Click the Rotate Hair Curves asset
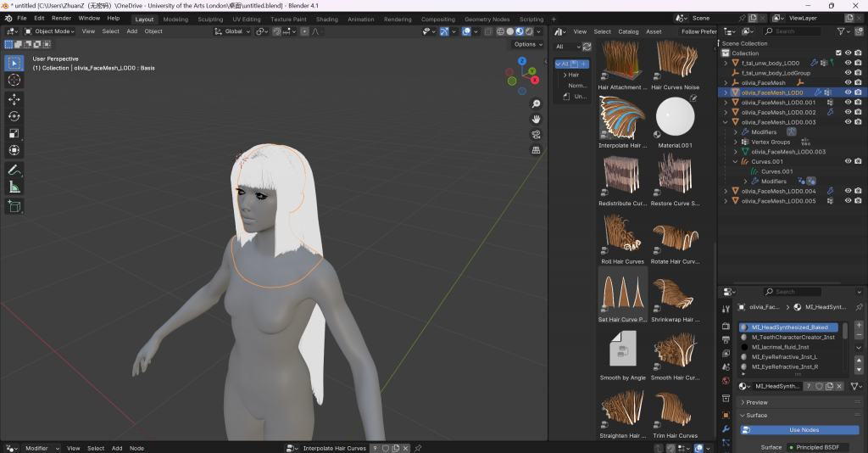This screenshot has height=453, width=868. tap(675, 238)
